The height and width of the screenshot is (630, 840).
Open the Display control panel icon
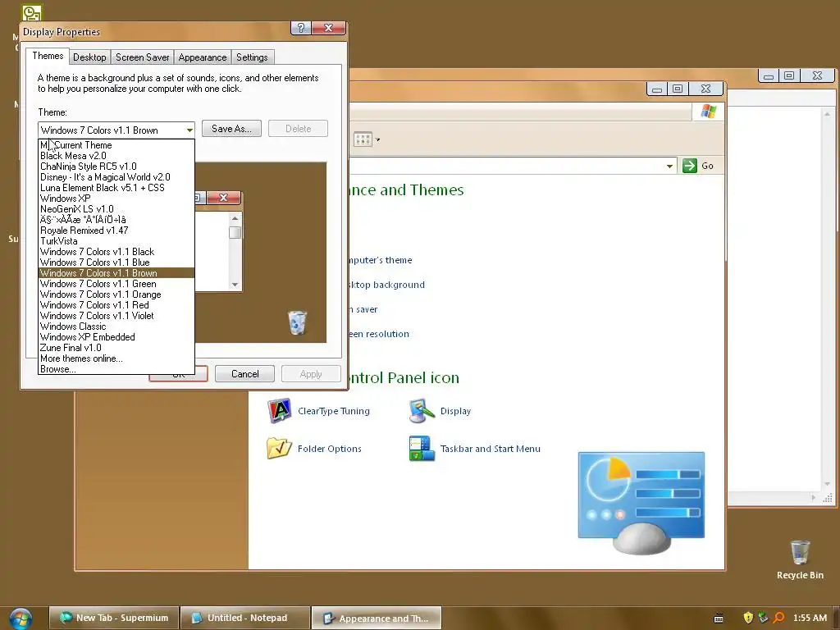(422, 411)
